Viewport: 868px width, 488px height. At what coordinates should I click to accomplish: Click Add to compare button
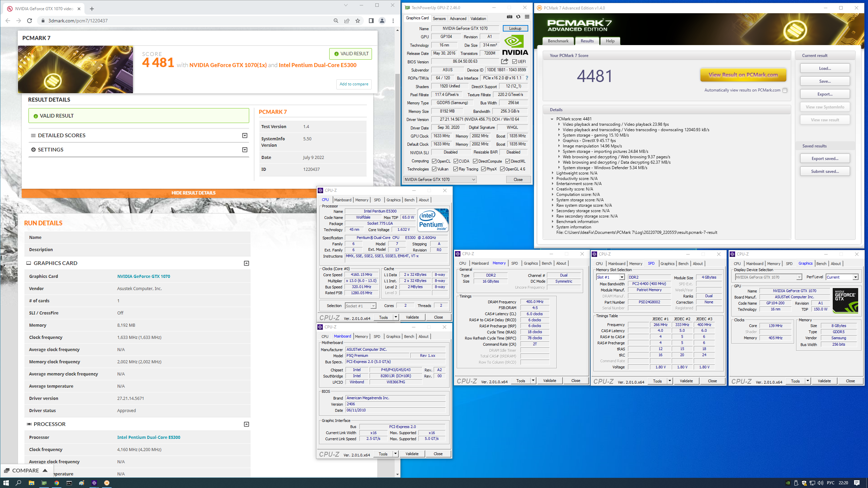coord(354,84)
